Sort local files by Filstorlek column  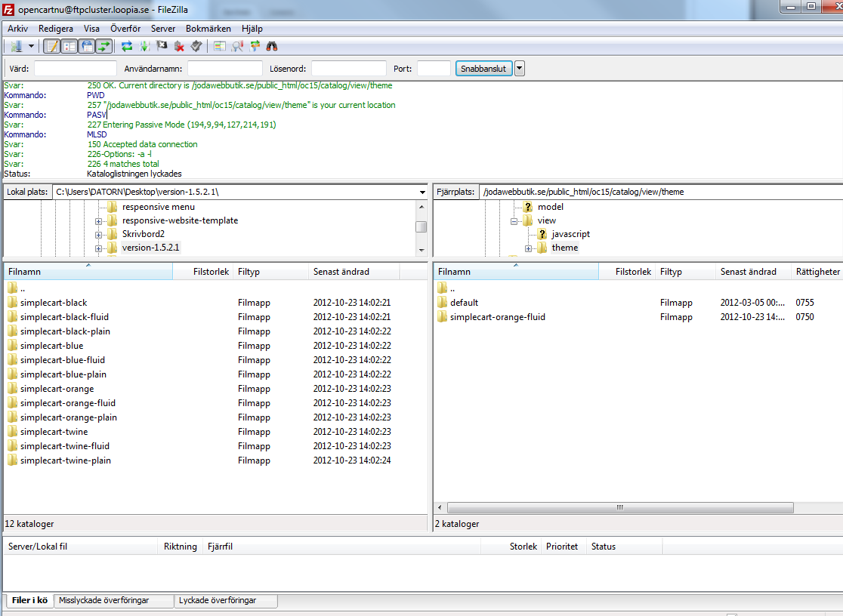203,272
